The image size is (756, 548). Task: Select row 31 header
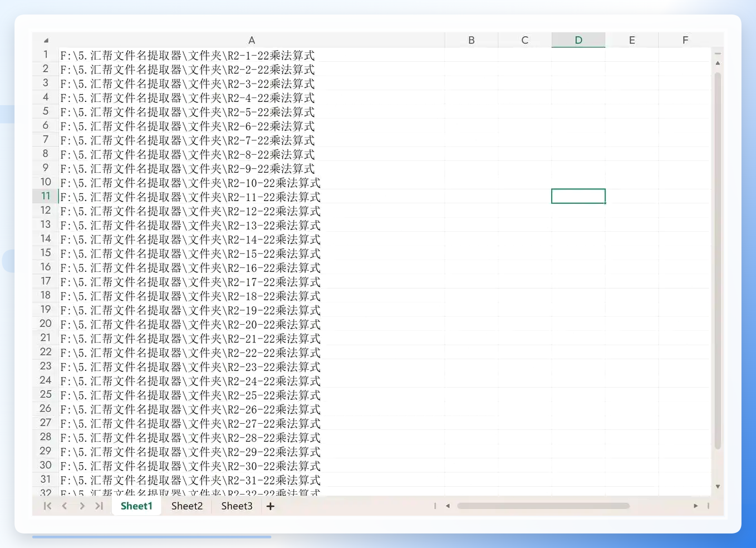tap(46, 479)
